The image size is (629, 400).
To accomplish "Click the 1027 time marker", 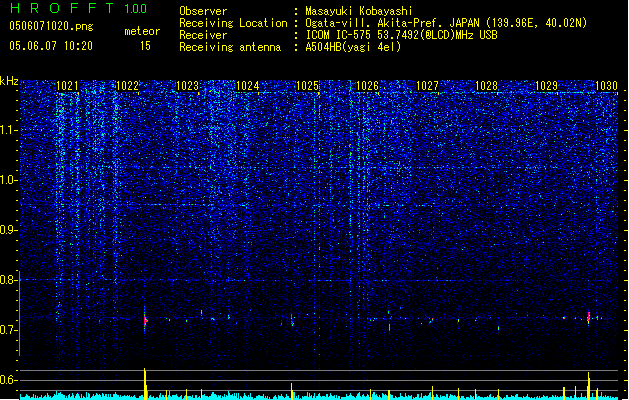I will tap(428, 86).
